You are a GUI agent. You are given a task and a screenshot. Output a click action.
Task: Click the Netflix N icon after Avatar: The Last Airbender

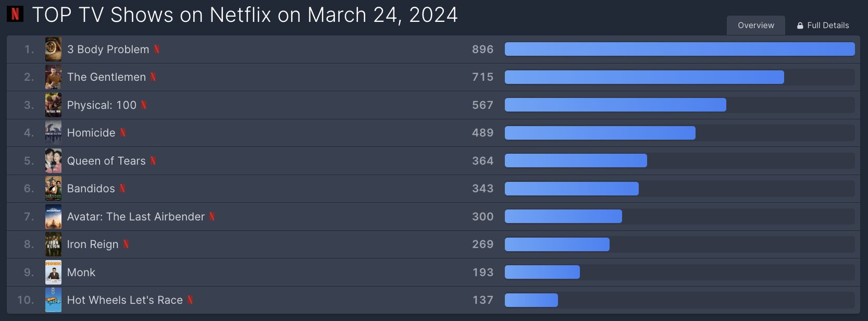click(212, 217)
